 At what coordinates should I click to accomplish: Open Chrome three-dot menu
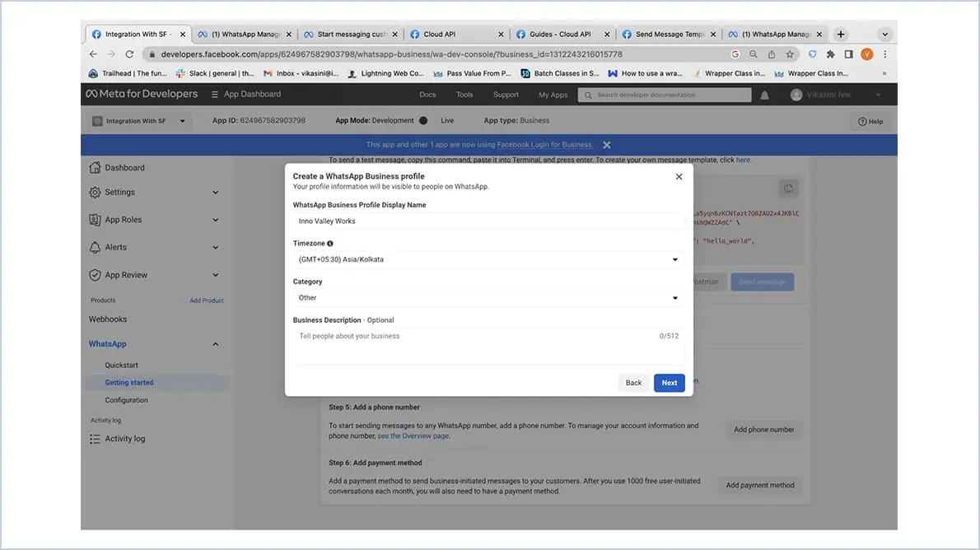(885, 54)
